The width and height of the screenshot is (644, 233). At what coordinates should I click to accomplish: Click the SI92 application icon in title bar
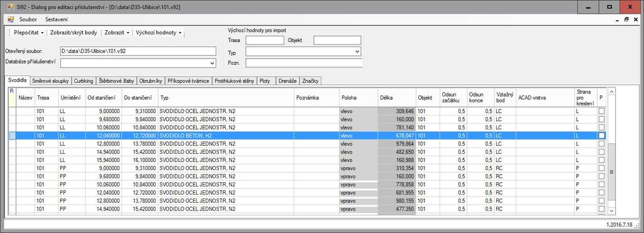[x=10, y=7]
